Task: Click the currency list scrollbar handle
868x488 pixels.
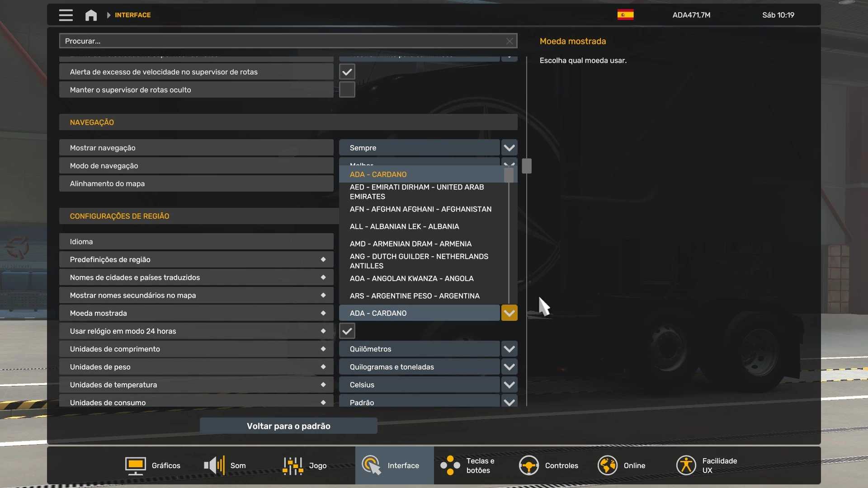Action: click(x=509, y=175)
